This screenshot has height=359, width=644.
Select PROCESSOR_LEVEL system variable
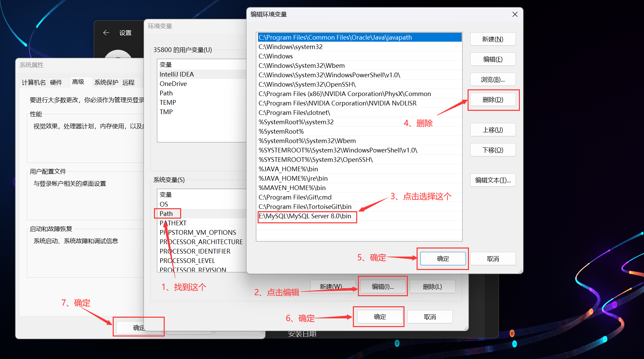point(202,261)
